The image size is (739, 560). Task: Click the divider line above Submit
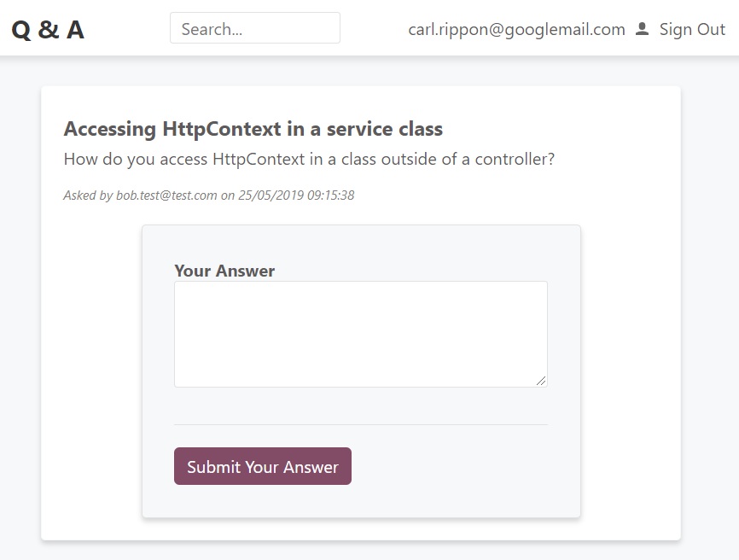pyautogui.click(x=360, y=424)
